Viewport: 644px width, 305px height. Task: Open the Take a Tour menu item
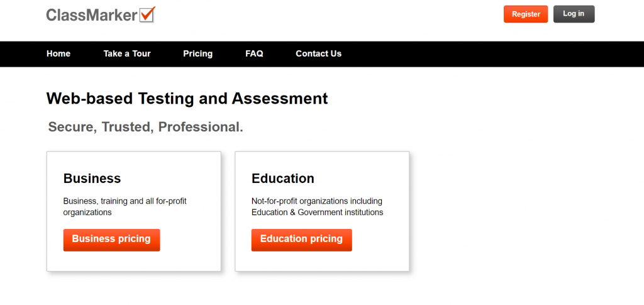127,54
